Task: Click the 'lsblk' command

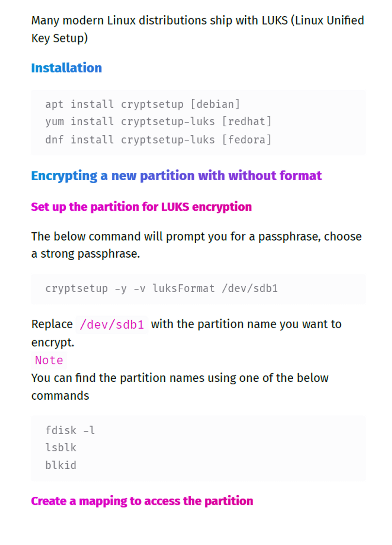Action: (61, 447)
